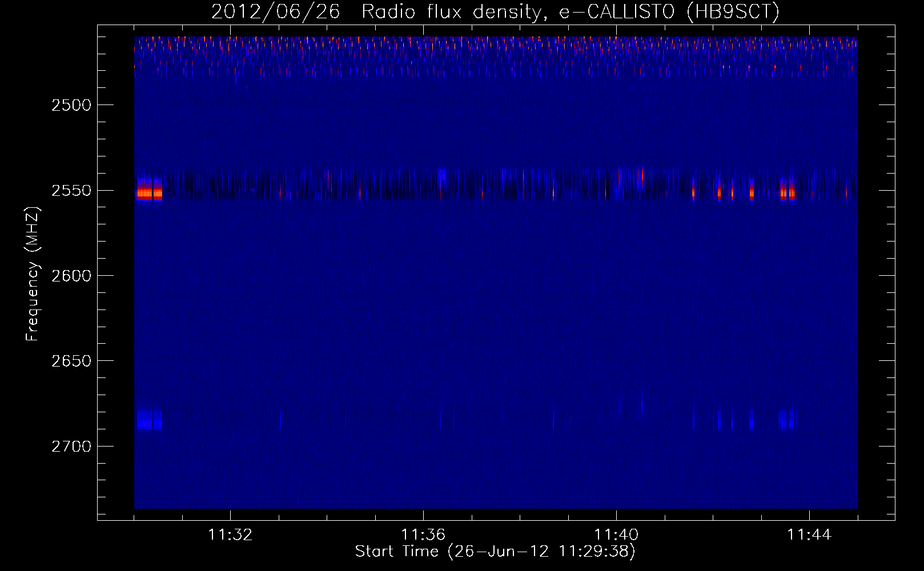
Task: Click the date 2012/06/26 in the title
Action: click(x=275, y=11)
